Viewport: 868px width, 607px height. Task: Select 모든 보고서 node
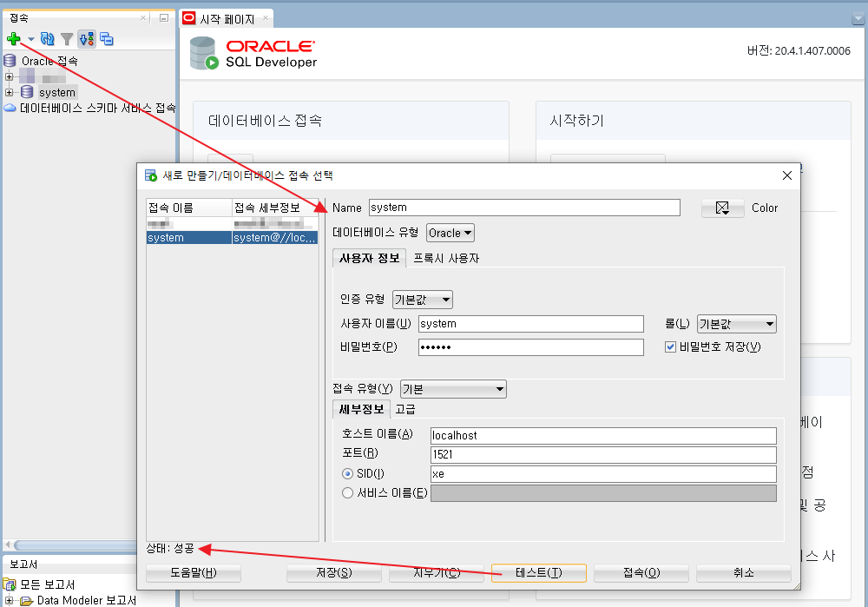click(47, 584)
